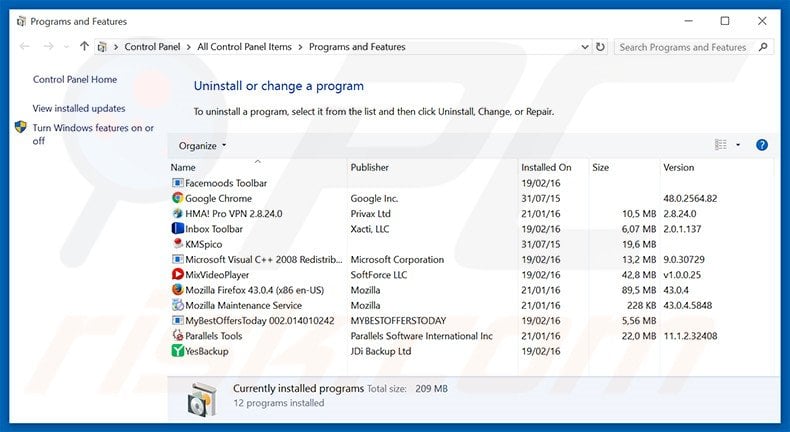The width and height of the screenshot is (790, 432).
Task: Click the Google Chrome icon in list
Action: point(177,198)
